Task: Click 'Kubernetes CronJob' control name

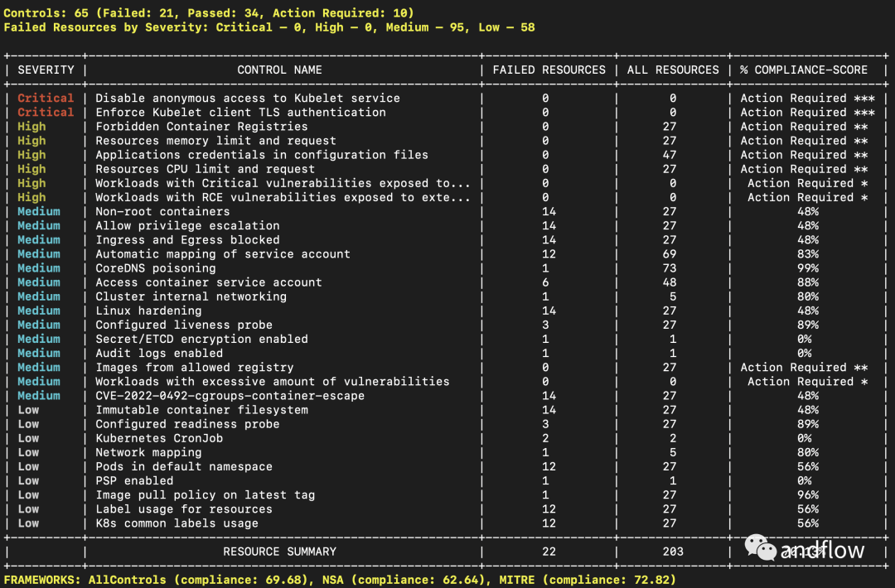Action: (158, 438)
